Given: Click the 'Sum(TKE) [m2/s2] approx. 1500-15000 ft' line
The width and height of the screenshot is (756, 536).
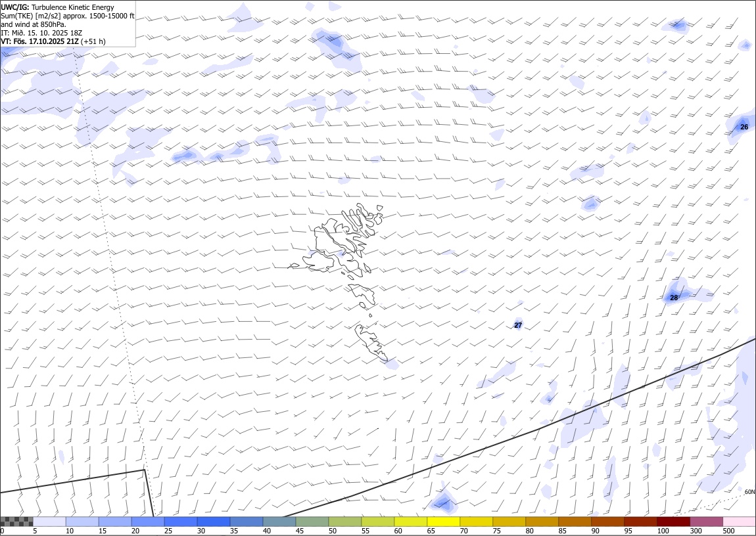Looking at the screenshot, I should [x=68, y=16].
